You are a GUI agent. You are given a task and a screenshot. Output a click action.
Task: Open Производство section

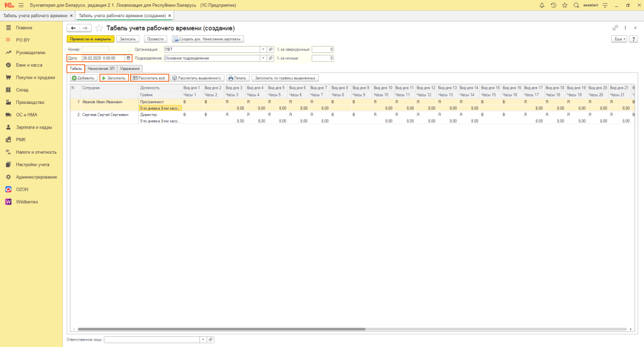(31, 103)
